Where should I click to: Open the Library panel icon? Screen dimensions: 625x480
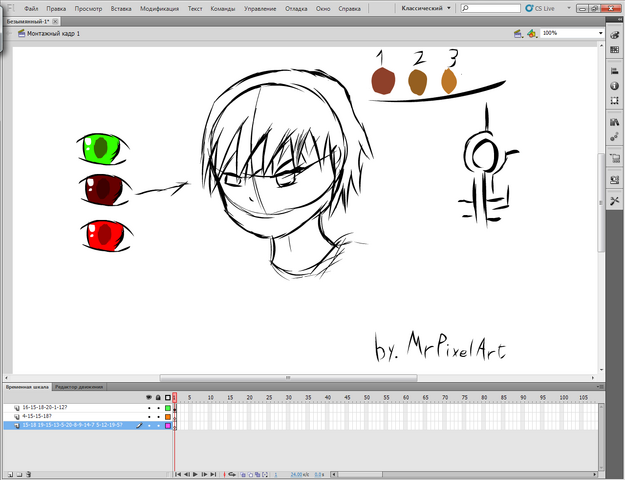coord(614,122)
